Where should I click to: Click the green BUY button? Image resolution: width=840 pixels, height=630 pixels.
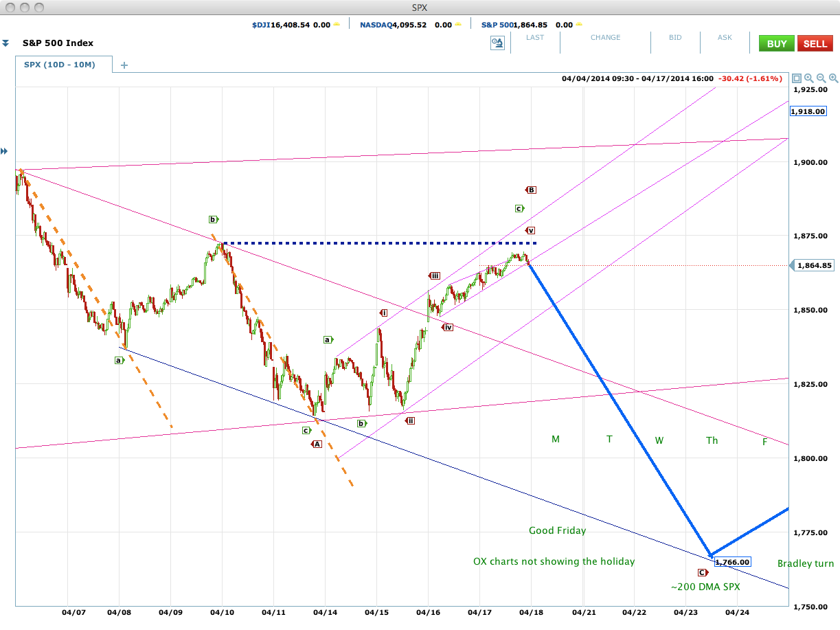(777, 43)
